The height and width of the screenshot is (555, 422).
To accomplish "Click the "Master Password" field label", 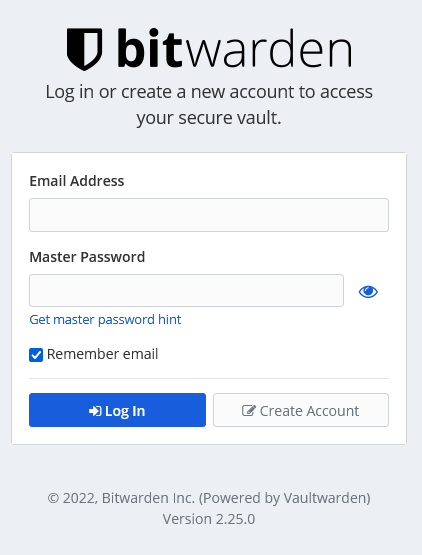I will pyautogui.click(x=87, y=257).
